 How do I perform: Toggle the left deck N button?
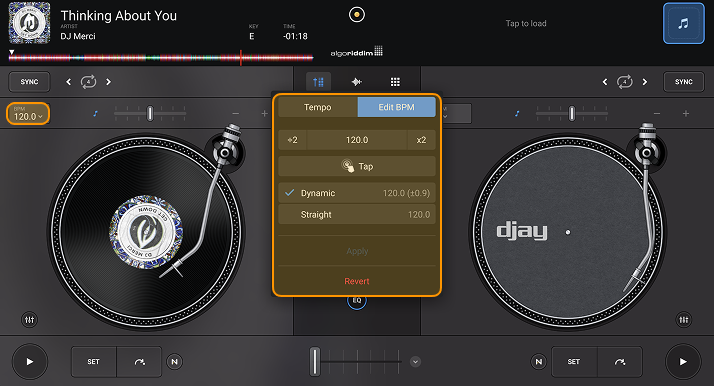[x=174, y=362]
